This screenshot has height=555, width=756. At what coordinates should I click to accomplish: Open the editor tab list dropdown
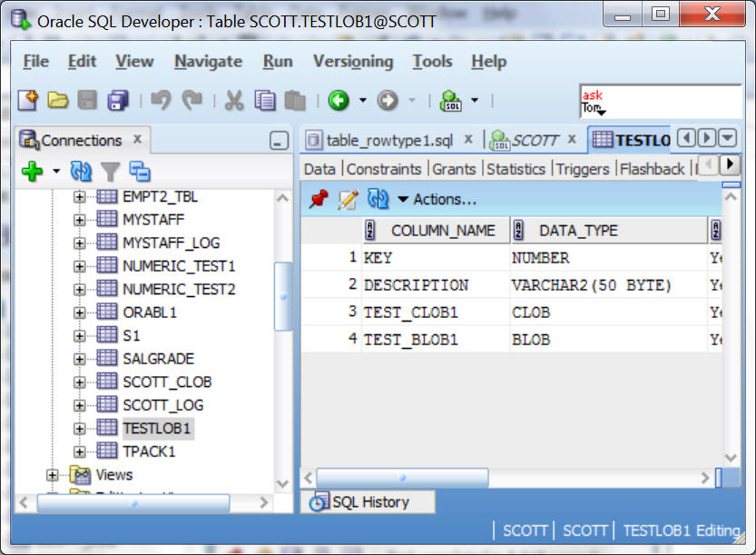click(728, 138)
